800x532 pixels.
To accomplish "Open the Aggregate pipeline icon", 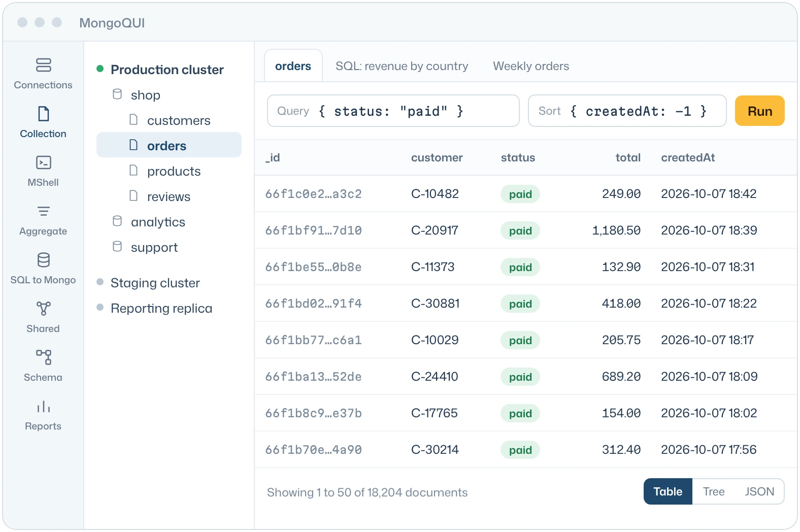I will pos(43,211).
